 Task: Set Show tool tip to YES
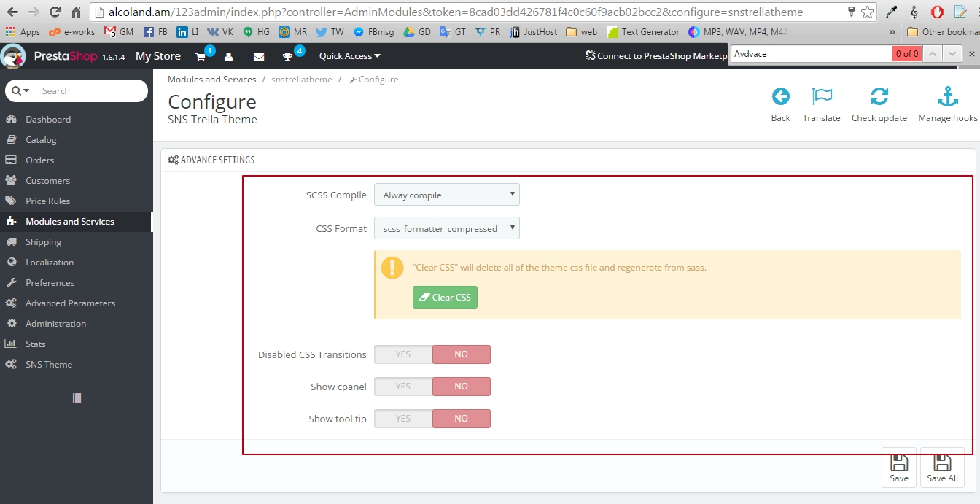coord(403,419)
